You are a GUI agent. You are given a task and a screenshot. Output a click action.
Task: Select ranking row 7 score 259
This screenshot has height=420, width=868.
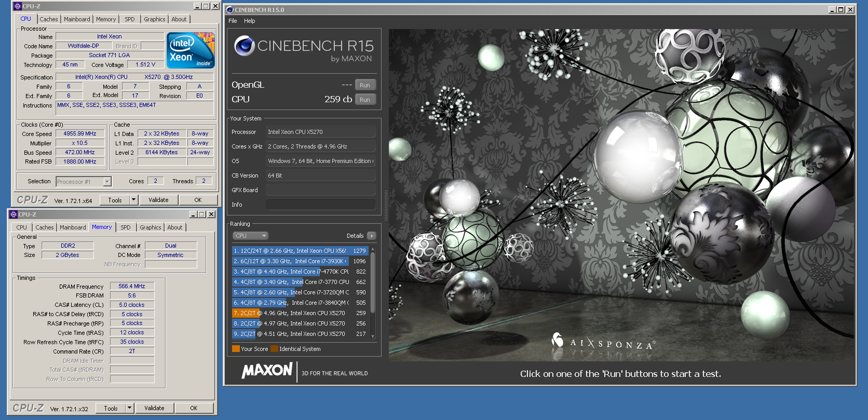coord(300,313)
